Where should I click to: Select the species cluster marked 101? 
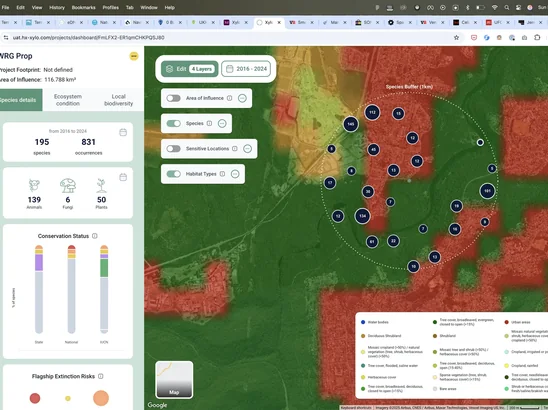coord(487,191)
